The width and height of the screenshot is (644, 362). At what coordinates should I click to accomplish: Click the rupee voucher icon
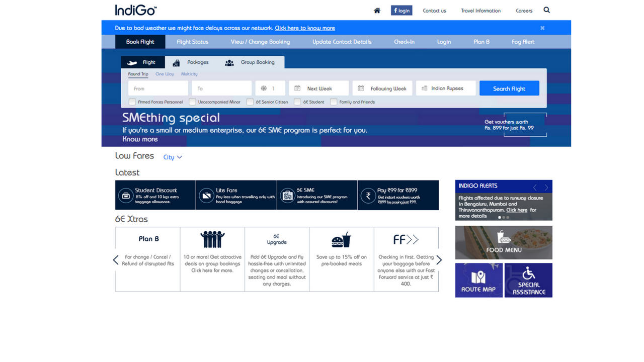point(368,195)
